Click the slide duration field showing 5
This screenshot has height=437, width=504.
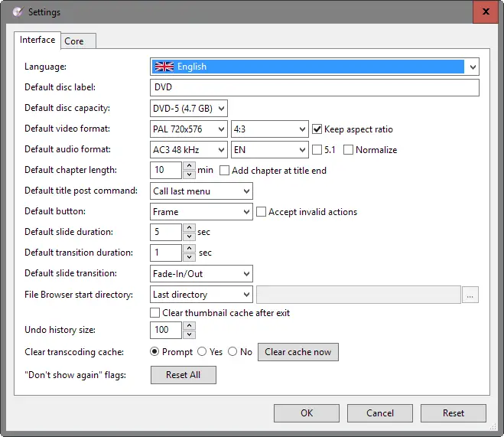166,232
